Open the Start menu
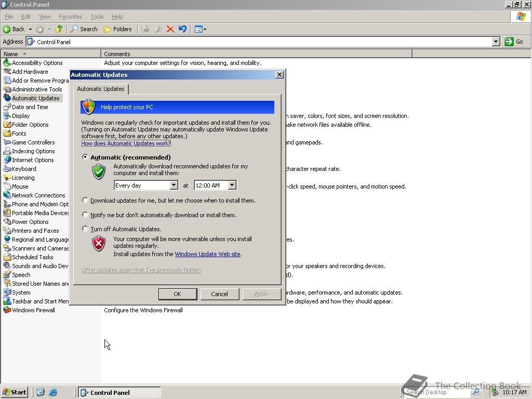This screenshot has height=399, width=532. point(14,392)
